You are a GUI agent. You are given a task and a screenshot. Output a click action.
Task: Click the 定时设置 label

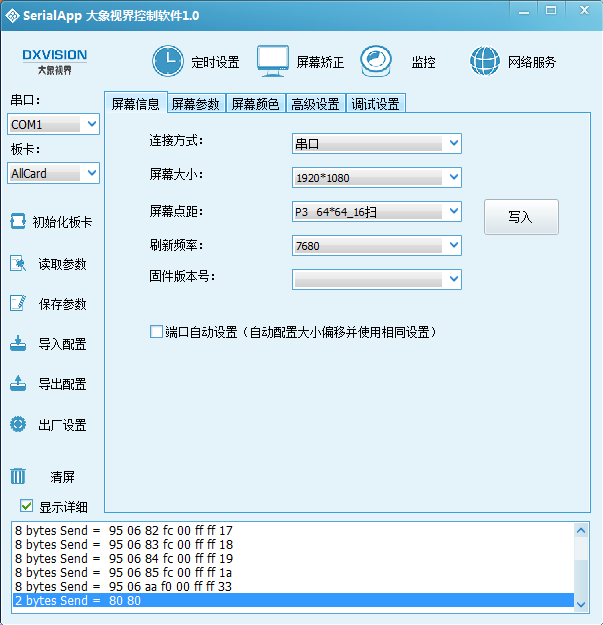tap(215, 62)
